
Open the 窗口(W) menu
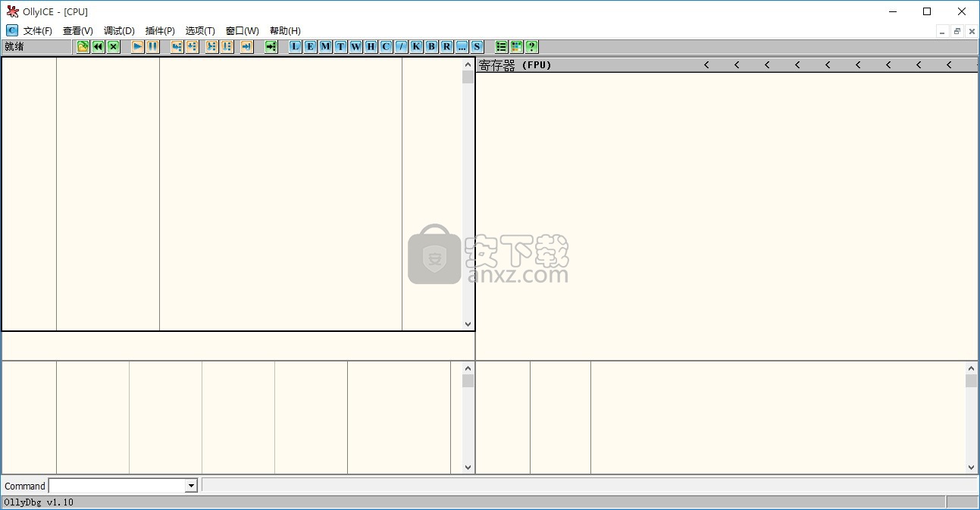[x=243, y=31]
